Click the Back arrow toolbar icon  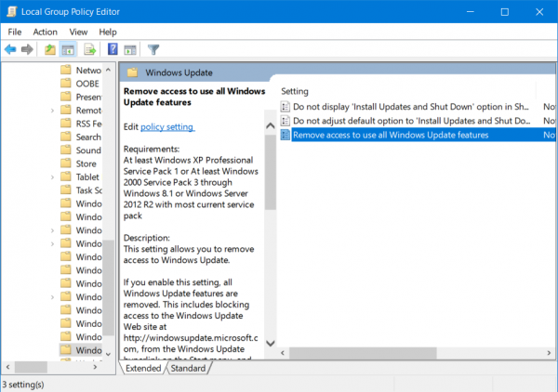pyautogui.click(x=11, y=49)
